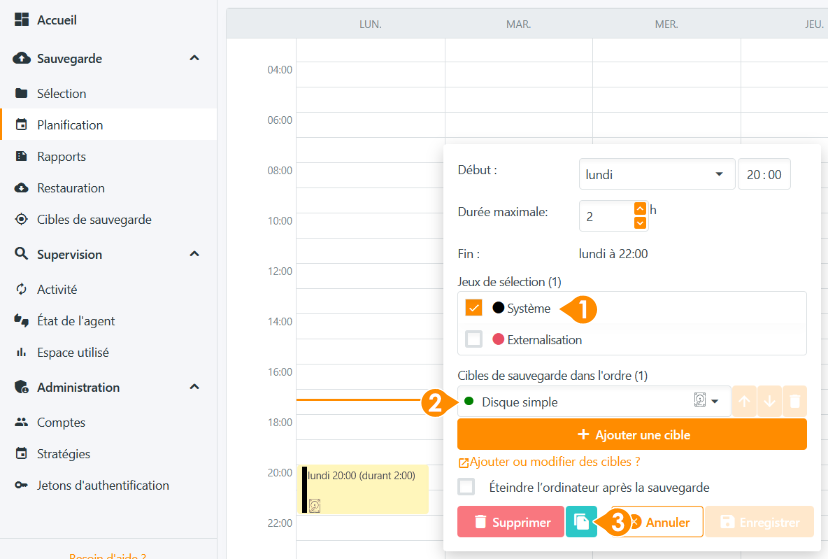The height and width of the screenshot is (559, 828).
Task: Collapse the Sauvegarde sidebar section
Action: [x=194, y=58]
